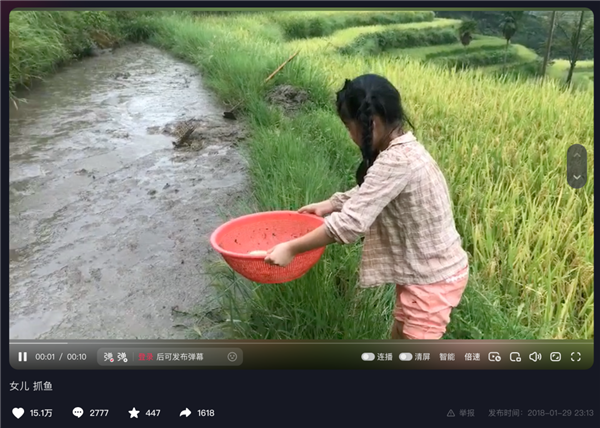Open the 倍速 playback speed menu
The image size is (600, 428).
472,357
